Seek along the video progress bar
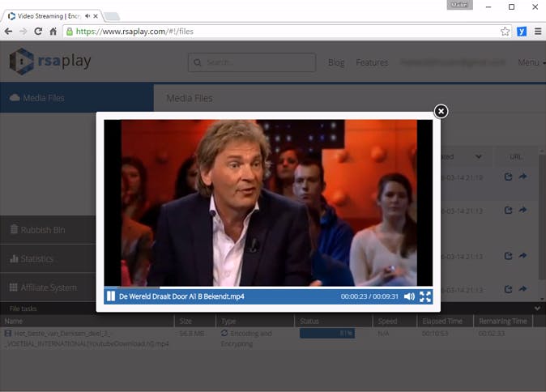The image size is (546, 392). (x=268, y=288)
